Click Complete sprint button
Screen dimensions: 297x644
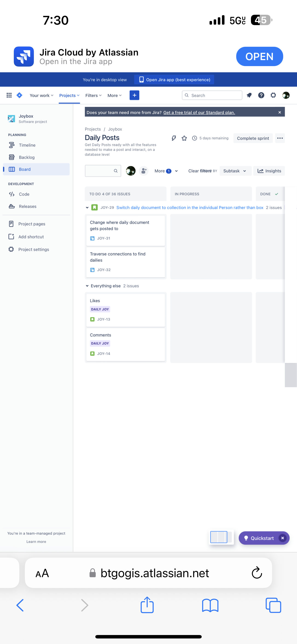(x=253, y=138)
